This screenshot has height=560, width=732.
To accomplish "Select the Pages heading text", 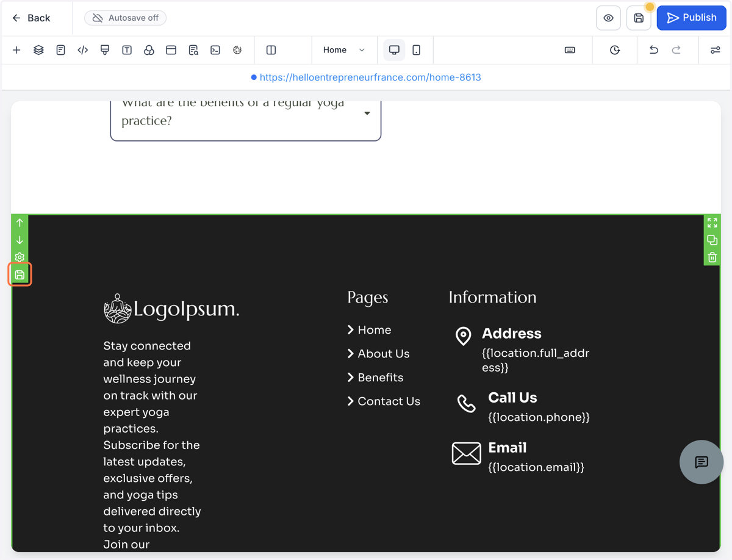I will coord(368,297).
